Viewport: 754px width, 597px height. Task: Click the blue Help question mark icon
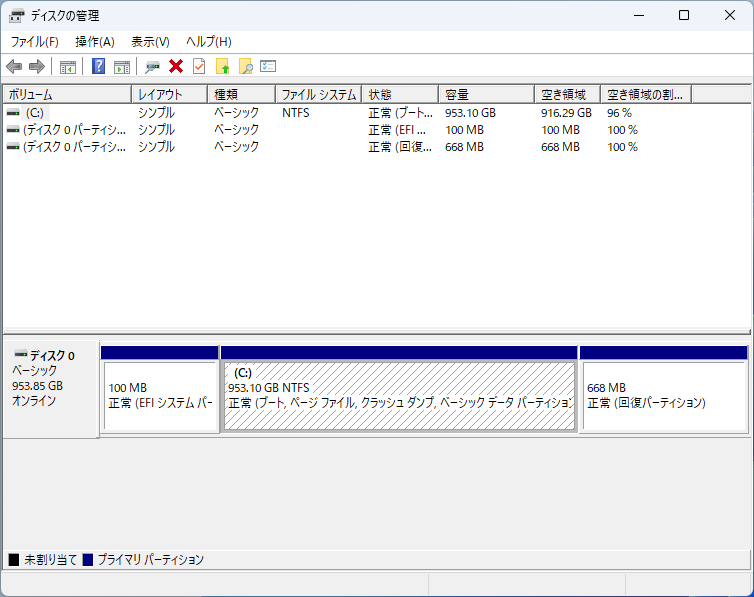(x=98, y=67)
